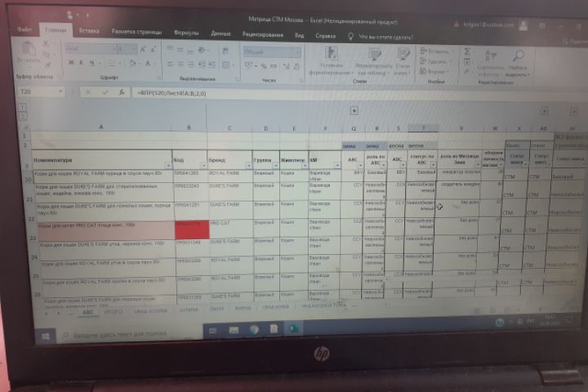Screen dimensions: 588x392
Task: Open Task View on the taskbar
Action: pyautogui.click(x=212, y=331)
